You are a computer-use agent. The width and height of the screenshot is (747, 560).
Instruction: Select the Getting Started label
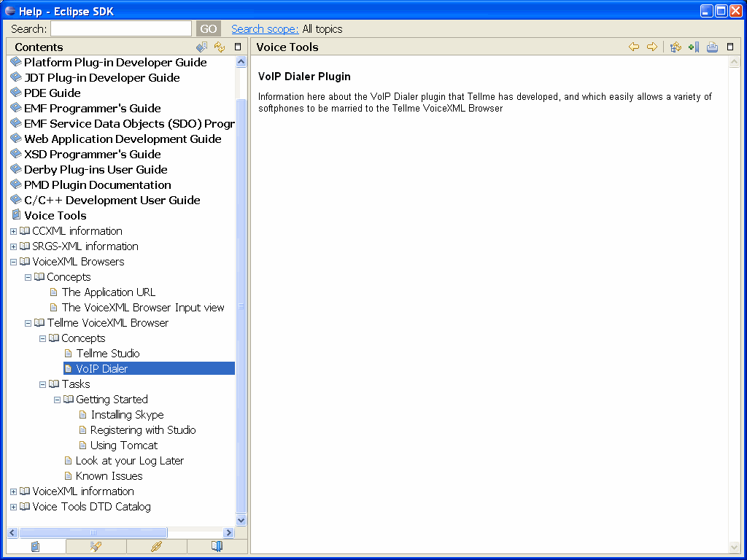[x=112, y=399]
